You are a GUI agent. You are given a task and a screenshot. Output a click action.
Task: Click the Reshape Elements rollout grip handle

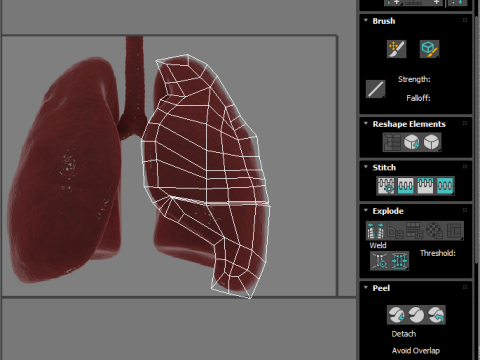pyautogui.click(x=465, y=123)
